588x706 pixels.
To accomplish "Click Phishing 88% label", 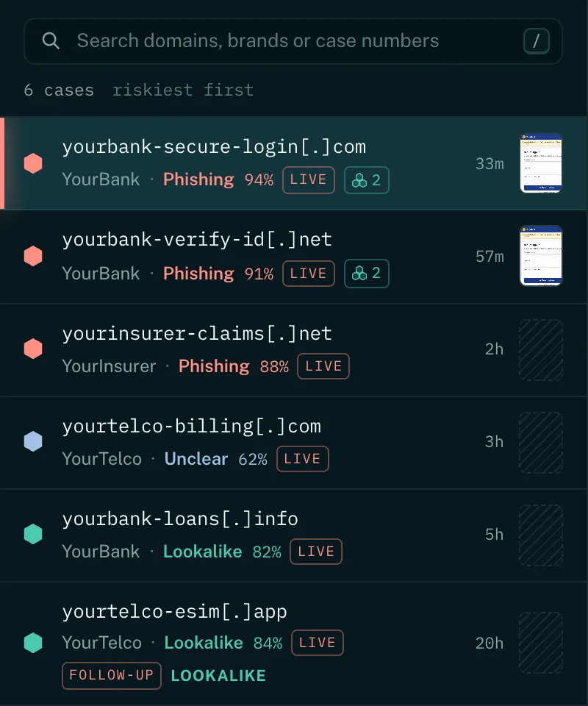I will (234, 366).
